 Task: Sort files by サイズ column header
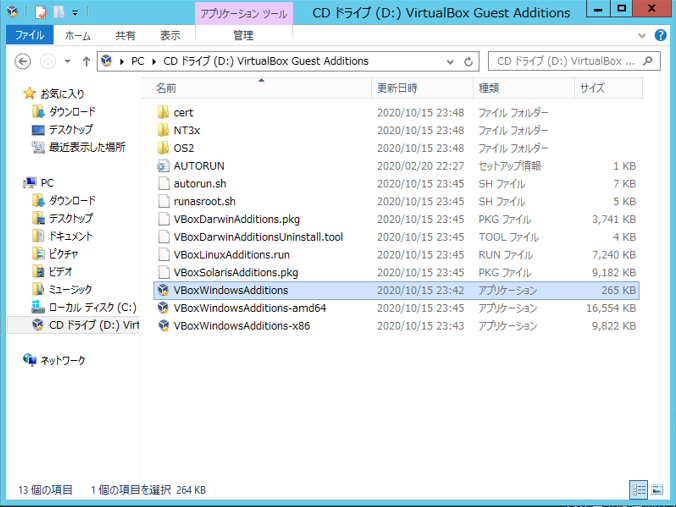(591, 88)
